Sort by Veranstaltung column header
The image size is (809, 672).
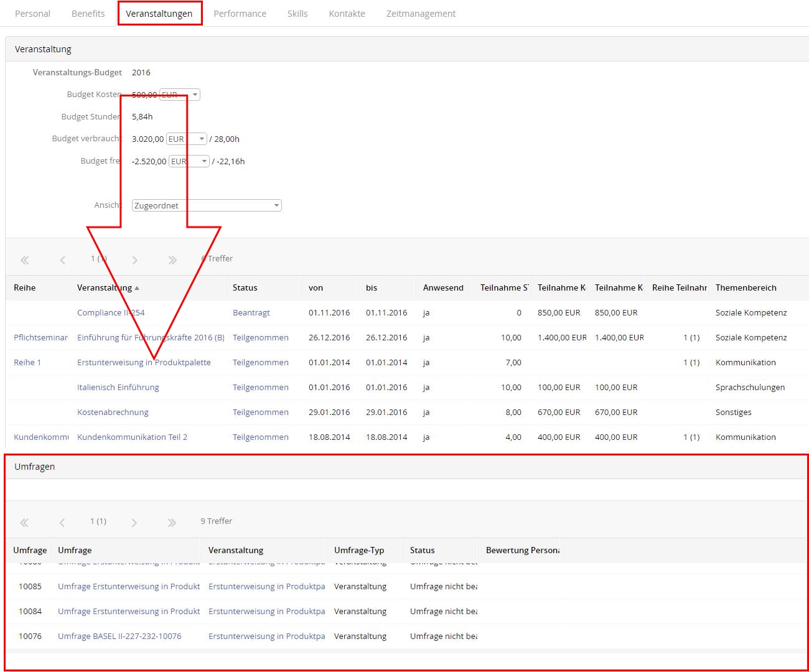point(105,287)
